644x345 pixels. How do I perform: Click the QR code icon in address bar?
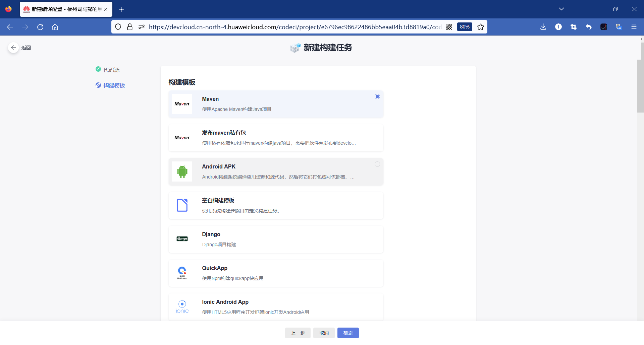pyautogui.click(x=449, y=27)
